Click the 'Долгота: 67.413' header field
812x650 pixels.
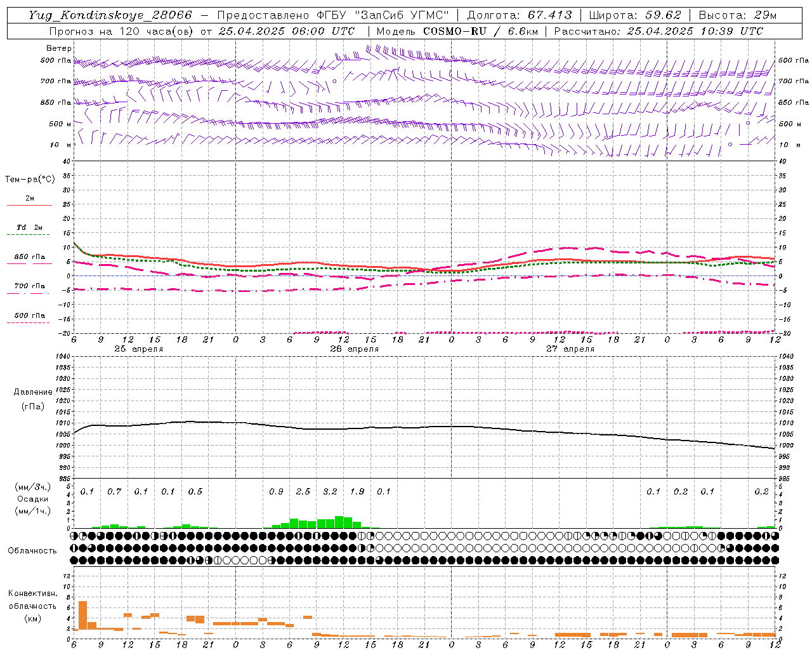[x=520, y=15]
